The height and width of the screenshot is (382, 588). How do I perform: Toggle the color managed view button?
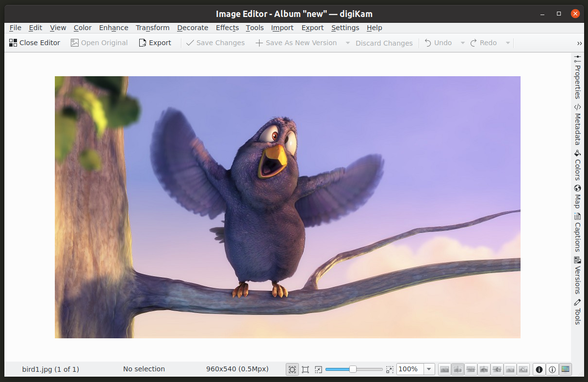pyautogui.click(x=565, y=369)
